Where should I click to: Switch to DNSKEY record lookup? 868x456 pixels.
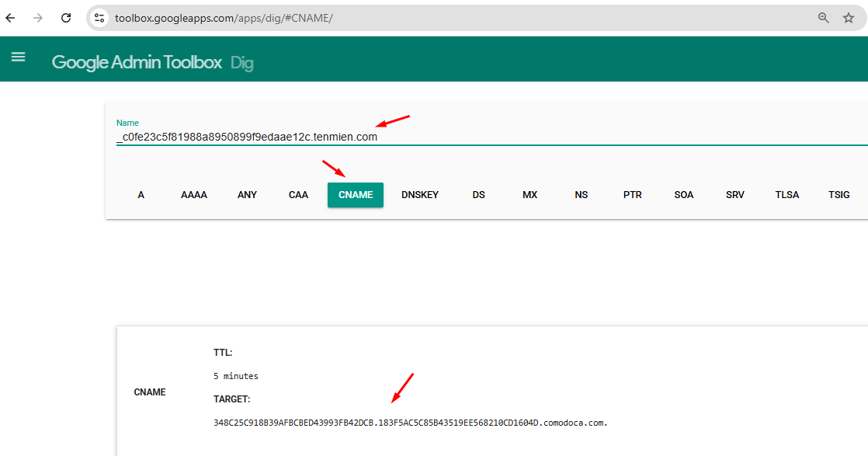(x=420, y=195)
